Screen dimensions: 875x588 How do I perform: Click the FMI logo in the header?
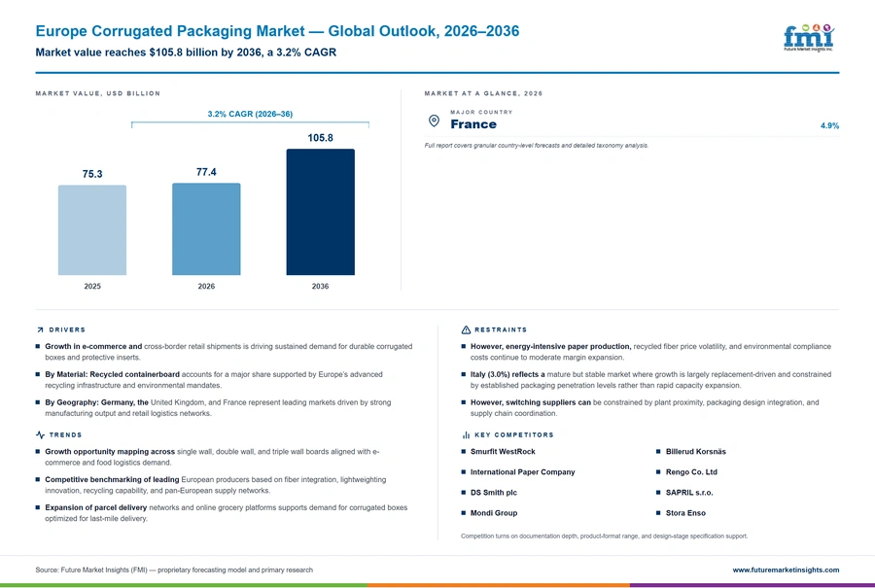[x=809, y=38]
